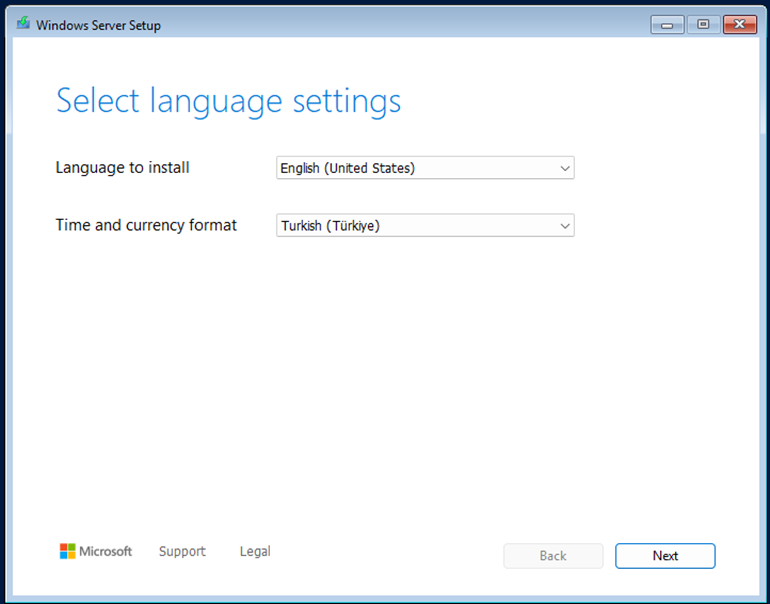
Task: Open the Language to install dropdown
Action: [425, 168]
